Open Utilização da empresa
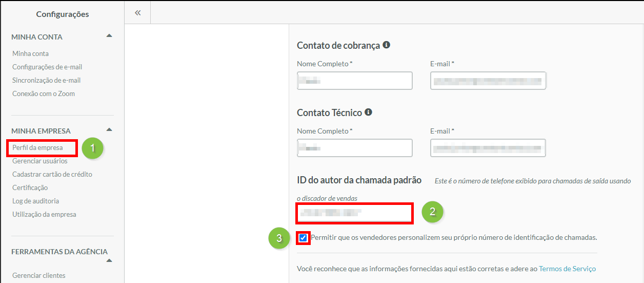Image resolution: width=644 pixels, height=283 pixels. click(44, 214)
